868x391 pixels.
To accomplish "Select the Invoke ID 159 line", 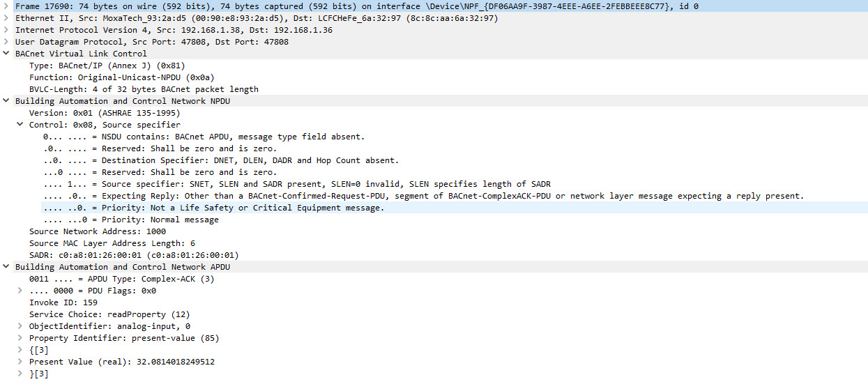I will [63, 302].
